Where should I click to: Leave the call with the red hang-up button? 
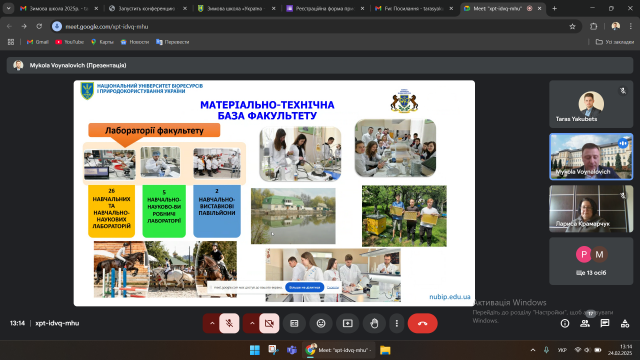click(422, 323)
